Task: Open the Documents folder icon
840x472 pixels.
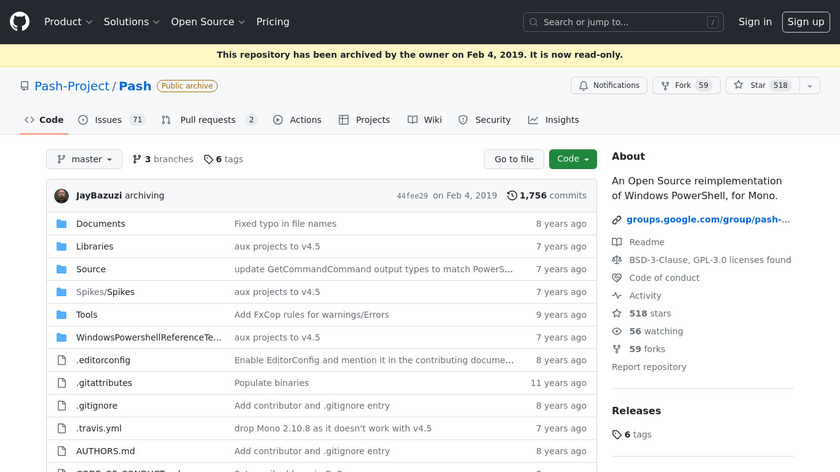Action: pos(62,224)
